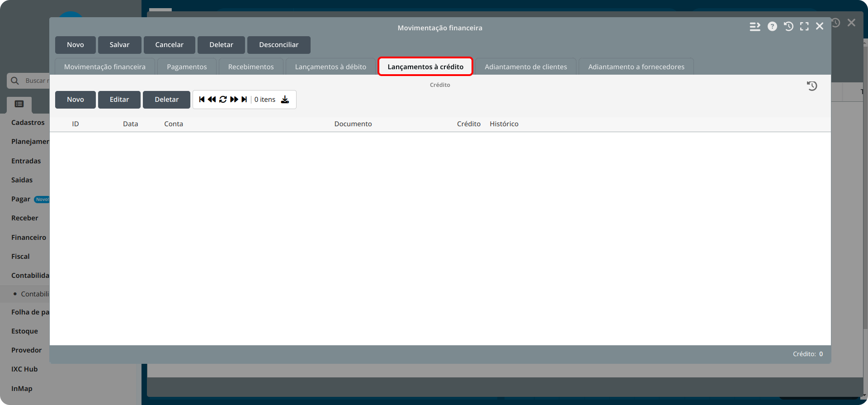Select the sidebar menu list icon tab
Screen dimensions: 868x405
pos(19,104)
